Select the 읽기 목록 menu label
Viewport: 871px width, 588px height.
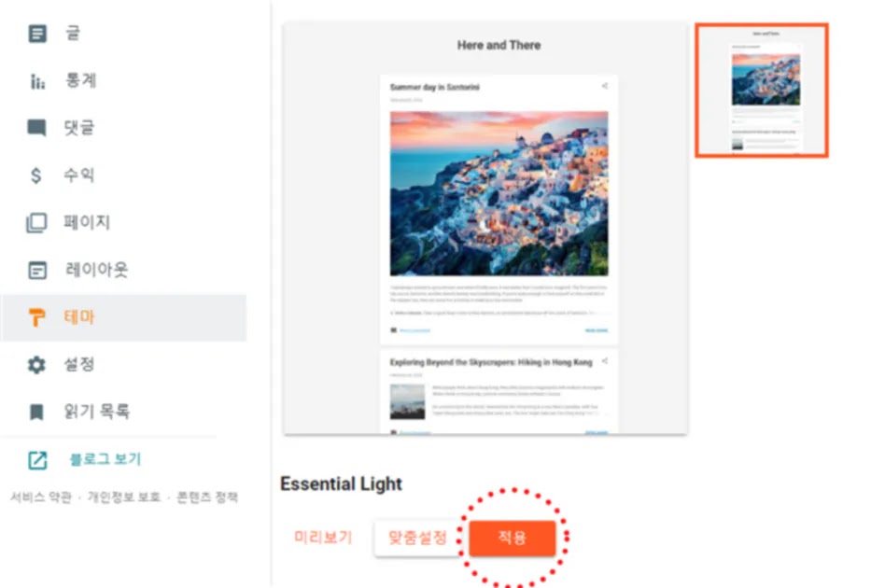97,412
